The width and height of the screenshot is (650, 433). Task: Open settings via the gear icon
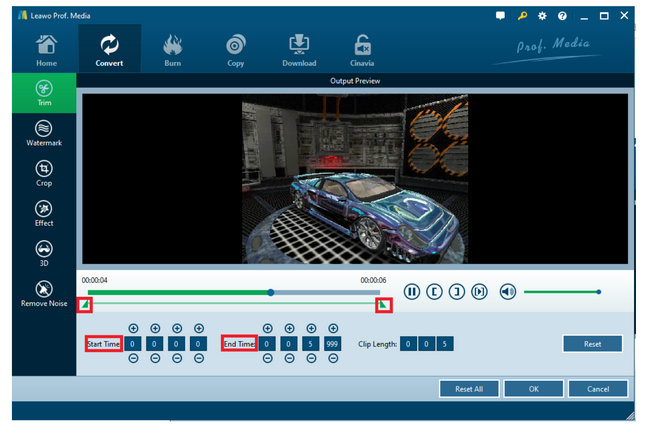click(x=542, y=17)
